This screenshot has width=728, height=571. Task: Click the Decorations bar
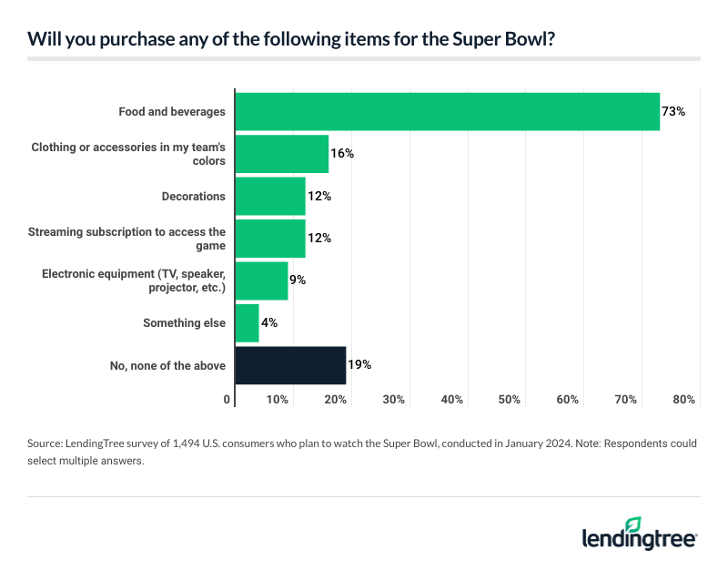click(x=270, y=196)
